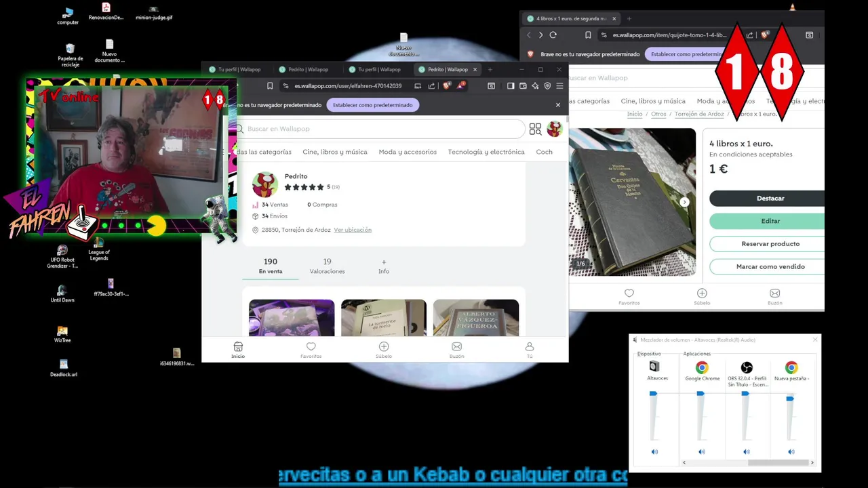Open the Alberto Vázquez-Figueroa book thumbnail
Image resolution: width=868 pixels, height=488 pixels.
tap(476, 318)
